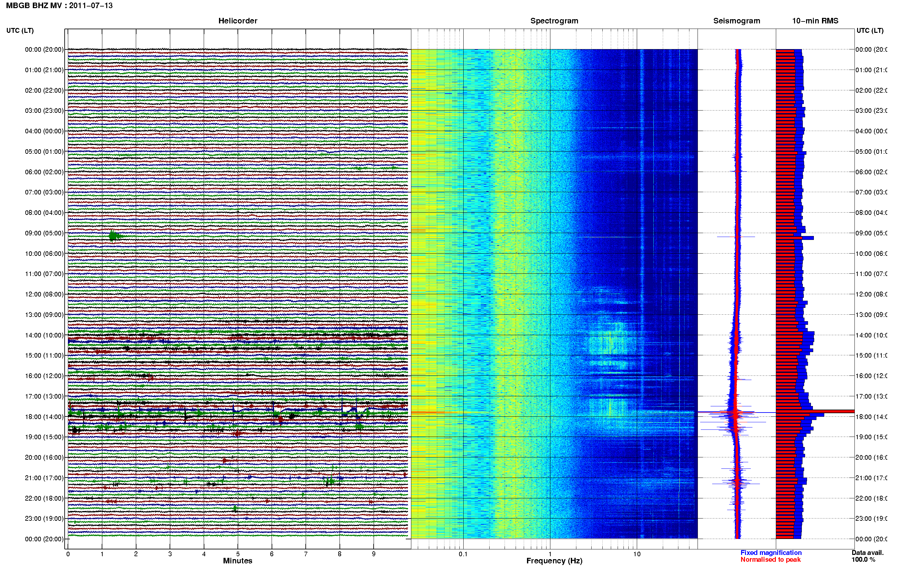
Task: Select the '10-min RMS' panel heading
Action: click(x=815, y=21)
